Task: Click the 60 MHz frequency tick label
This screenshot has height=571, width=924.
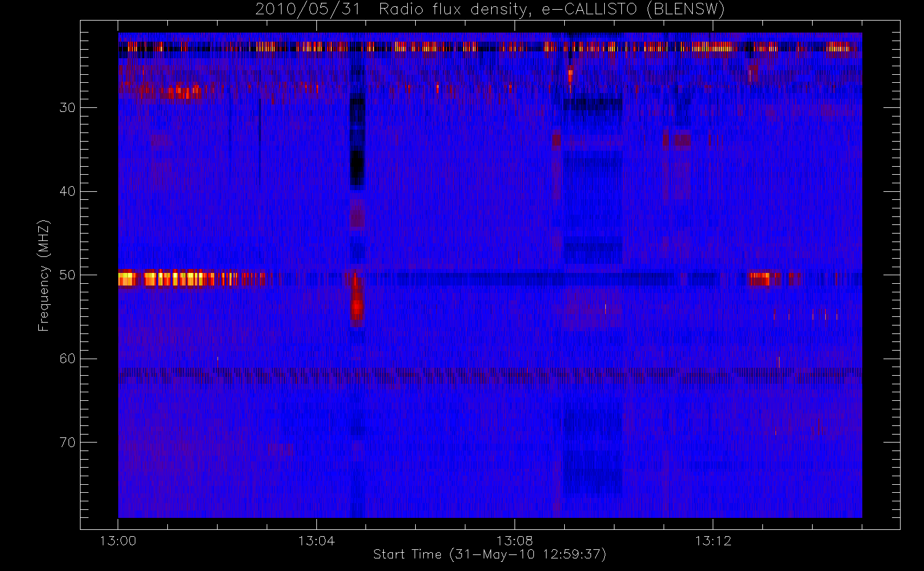Action: pos(67,359)
